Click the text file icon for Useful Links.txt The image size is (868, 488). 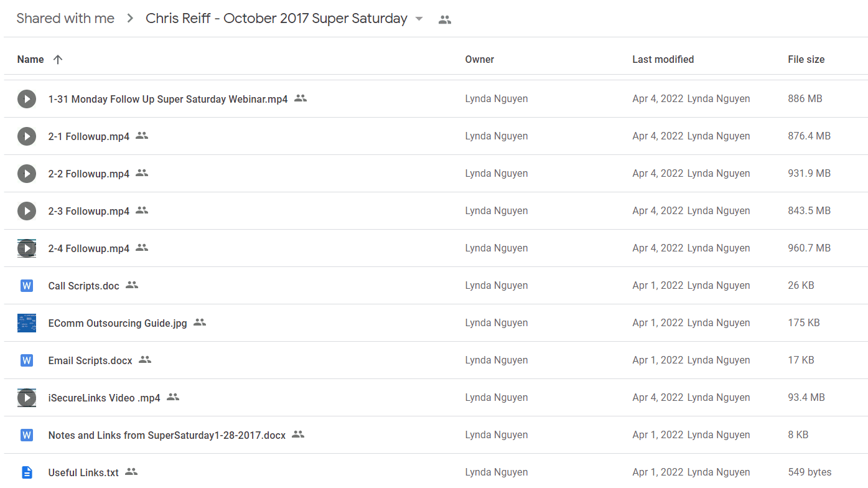point(27,472)
